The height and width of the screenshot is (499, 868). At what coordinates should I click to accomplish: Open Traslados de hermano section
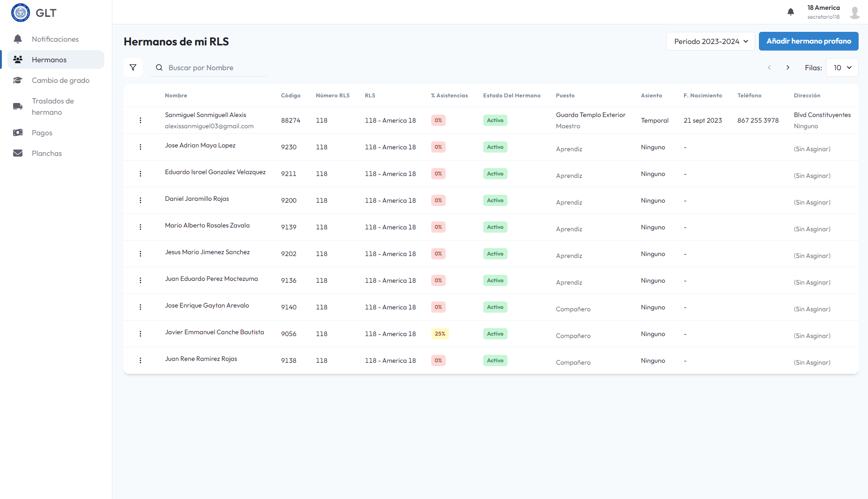(x=53, y=106)
